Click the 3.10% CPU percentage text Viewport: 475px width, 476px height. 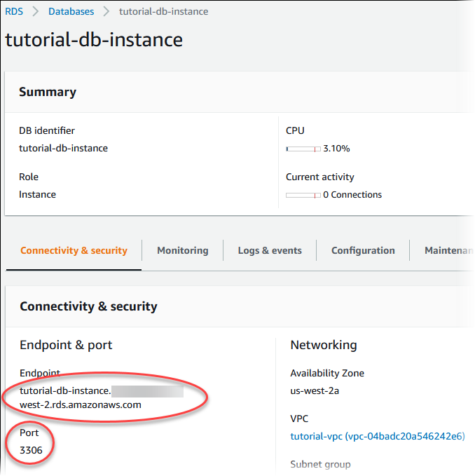[336, 149]
